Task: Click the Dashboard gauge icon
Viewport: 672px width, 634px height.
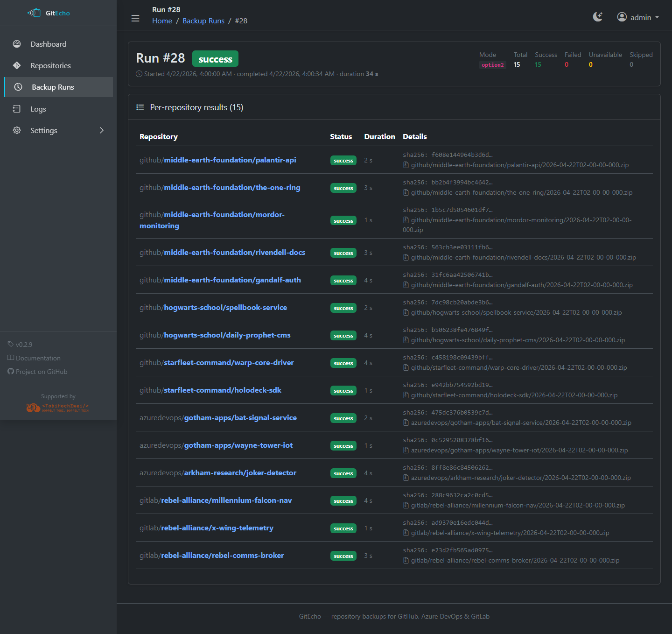Action: 17,44
